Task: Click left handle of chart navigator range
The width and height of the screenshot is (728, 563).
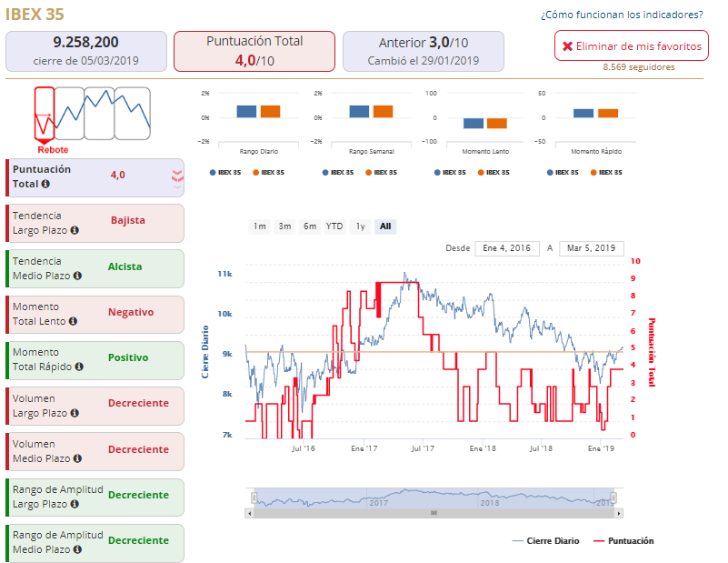Action: [x=254, y=498]
